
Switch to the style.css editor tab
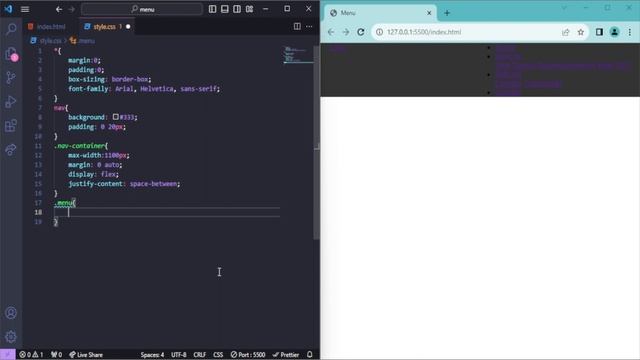coord(104,27)
